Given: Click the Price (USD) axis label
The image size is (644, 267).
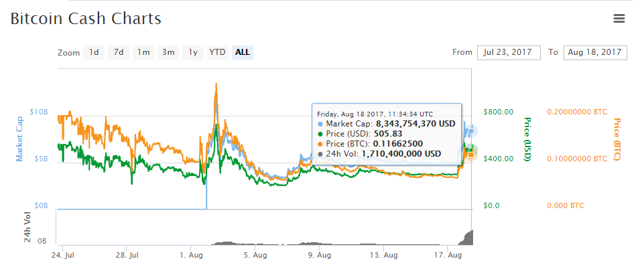Looking at the screenshot, I should point(527,139).
